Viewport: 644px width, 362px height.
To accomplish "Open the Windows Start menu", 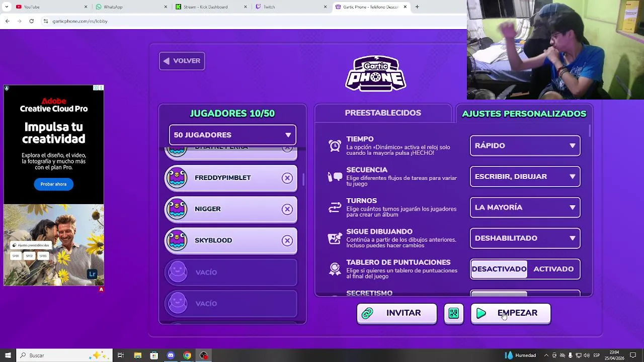I will click(8, 355).
